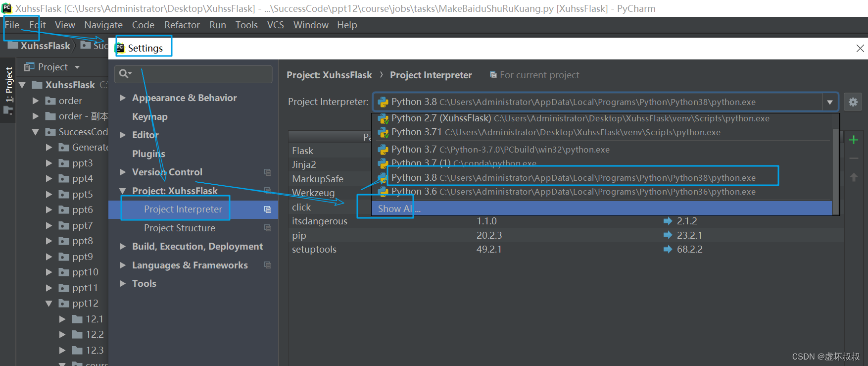The height and width of the screenshot is (366, 868).
Task: Expand the ppt5 folder
Action: 49,194
